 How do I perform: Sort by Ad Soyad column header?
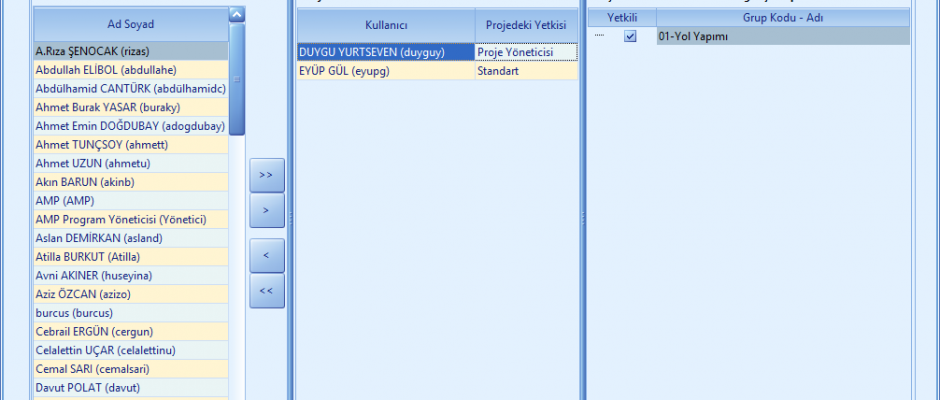pyautogui.click(x=130, y=23)
